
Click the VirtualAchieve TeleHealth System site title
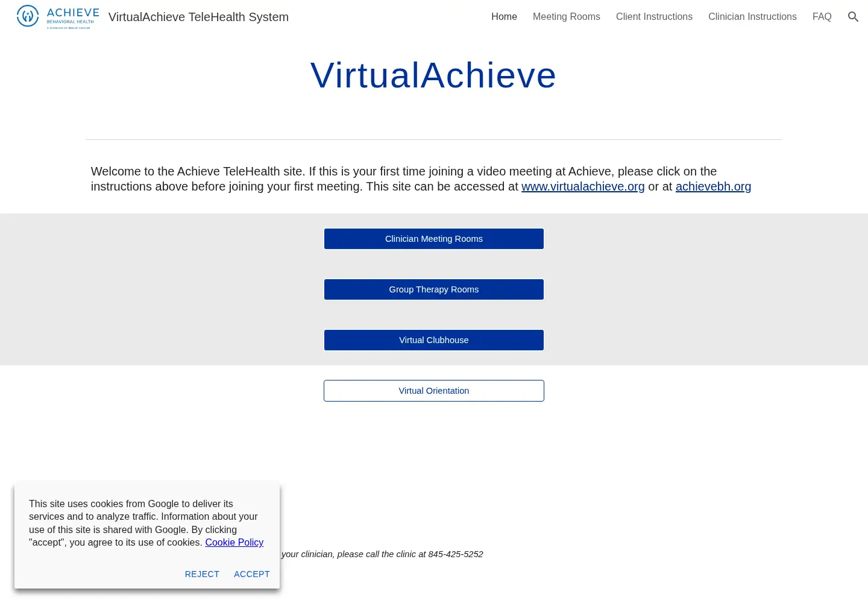coord(198,17)
